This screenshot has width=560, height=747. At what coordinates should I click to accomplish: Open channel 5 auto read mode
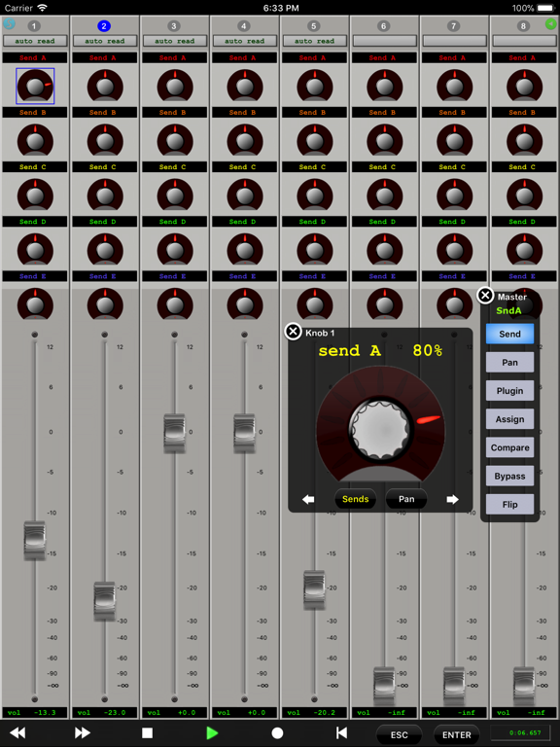(x=315, y=41)
